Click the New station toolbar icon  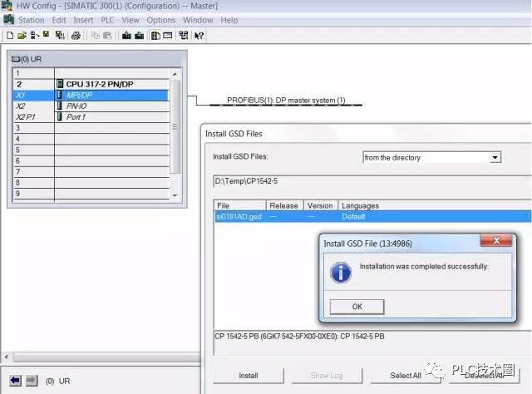coord(10,35)
